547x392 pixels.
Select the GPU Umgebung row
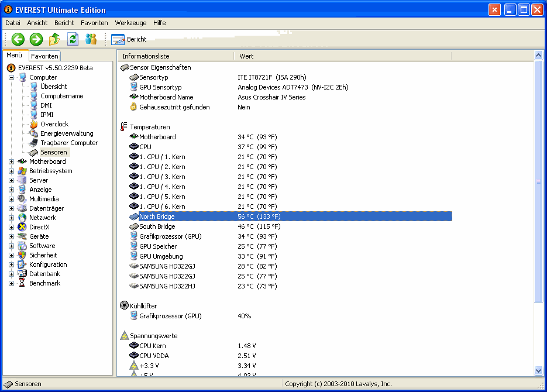click(x=290, y=256)
